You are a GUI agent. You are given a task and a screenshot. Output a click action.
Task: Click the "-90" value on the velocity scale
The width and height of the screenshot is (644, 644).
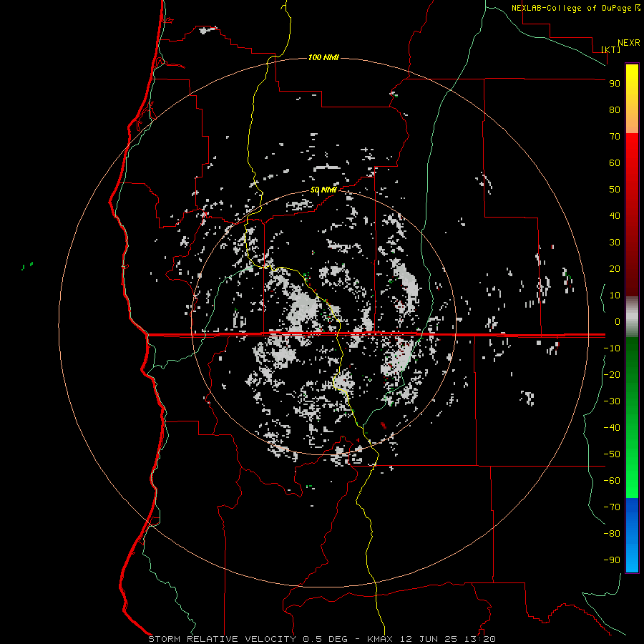pyautogui.click(x=612, y=560)
